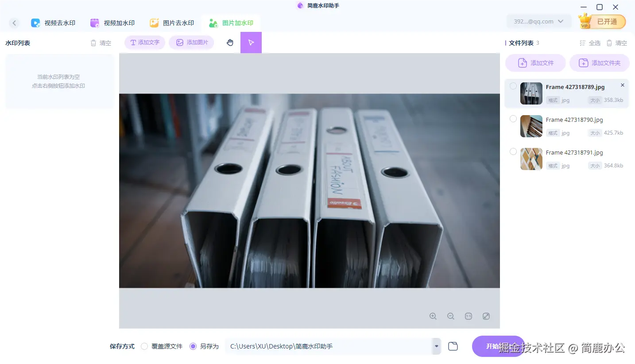Image resolution: width=635 pixels, height=364 pixels.
Task: Click the 添加文件夹 button
Action: [600, 62]
